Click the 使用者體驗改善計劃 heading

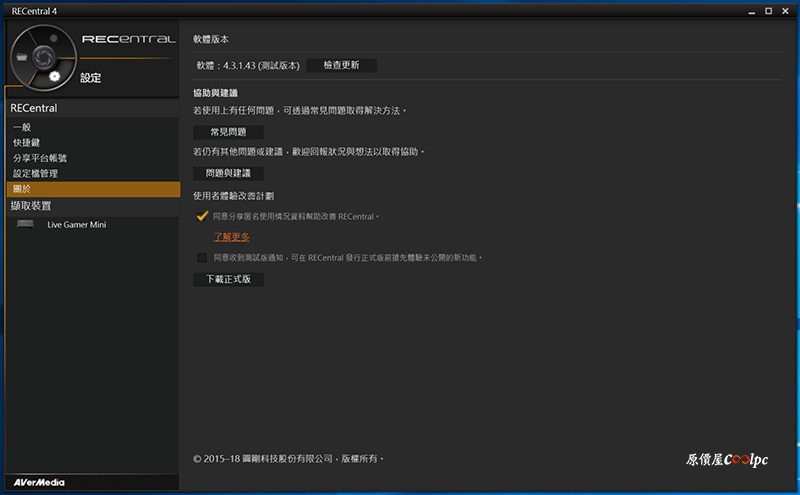233,196
